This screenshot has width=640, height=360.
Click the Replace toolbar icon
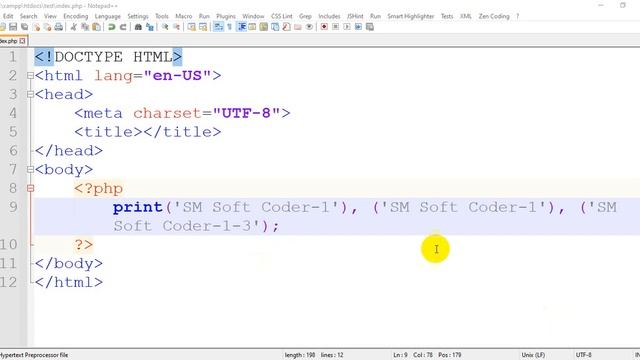tap(150, 27)
